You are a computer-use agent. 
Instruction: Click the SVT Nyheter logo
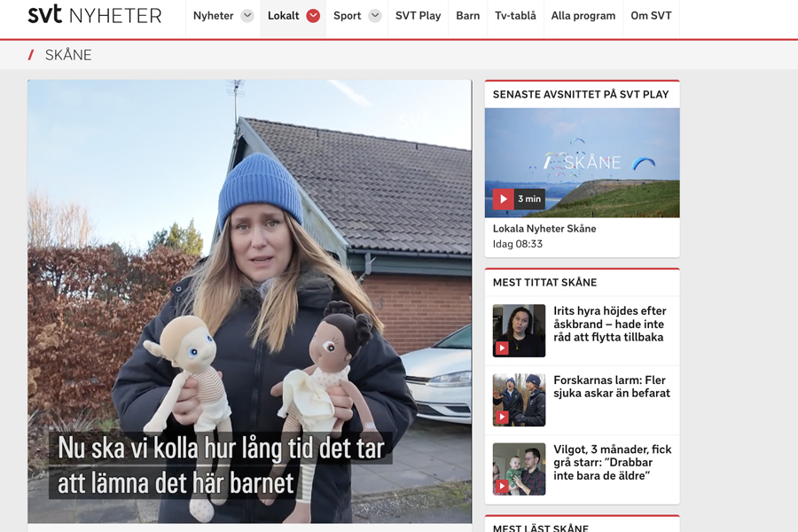pos(95,15)
